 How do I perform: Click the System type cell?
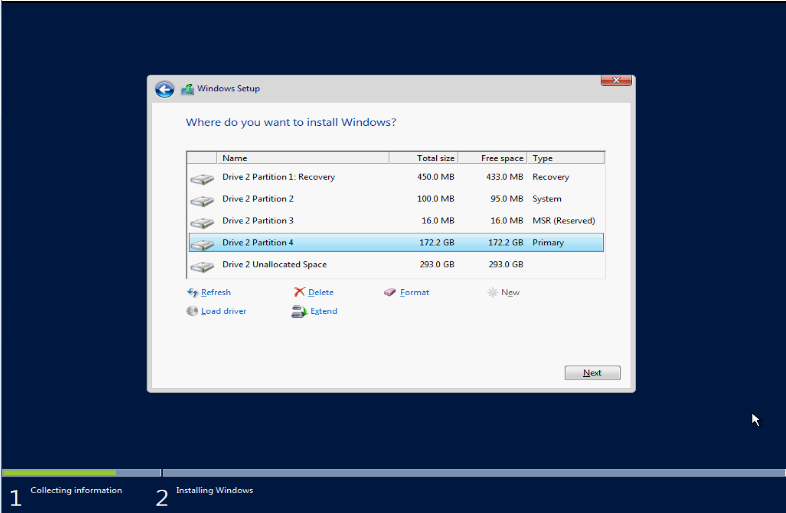(x=546, y=199)
